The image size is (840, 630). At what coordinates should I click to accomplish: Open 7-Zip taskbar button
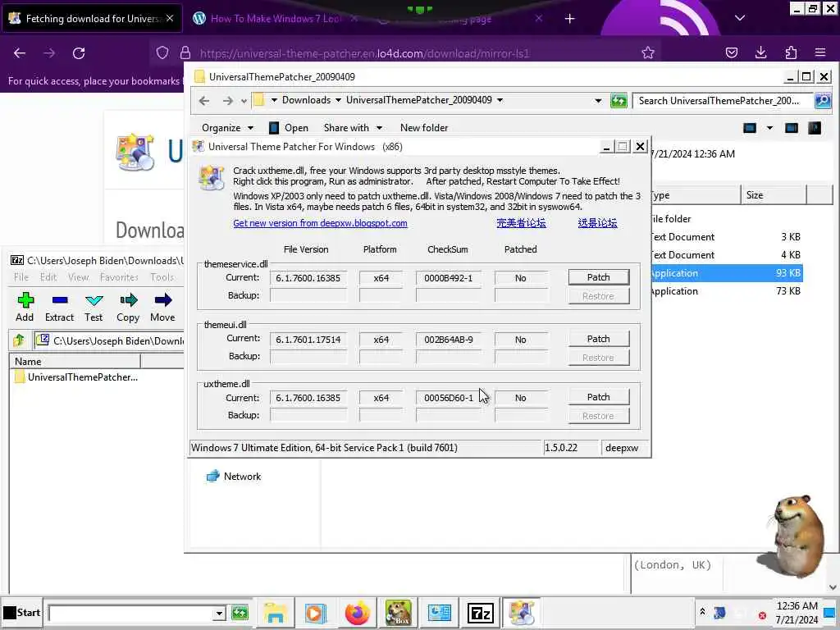(480, 613)
